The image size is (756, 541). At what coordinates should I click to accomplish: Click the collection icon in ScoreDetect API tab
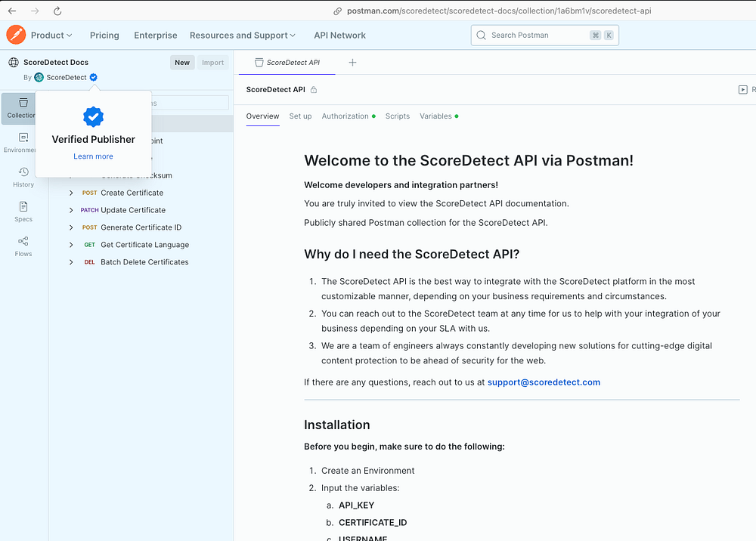tap(259, 62)
